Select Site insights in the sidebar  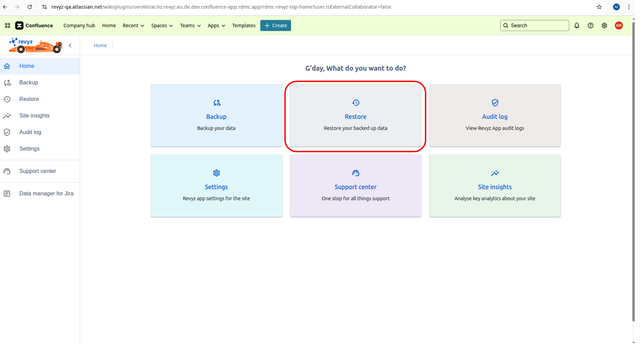[34, 116]
